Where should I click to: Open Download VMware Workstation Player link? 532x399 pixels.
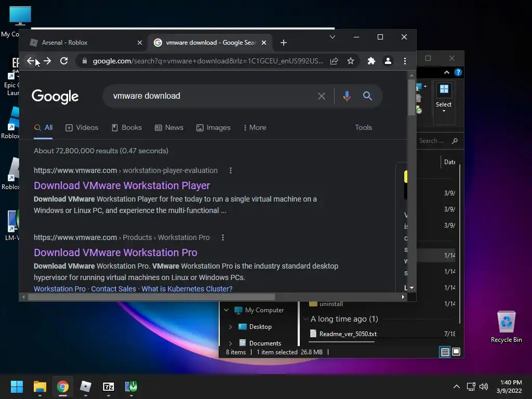122,185
